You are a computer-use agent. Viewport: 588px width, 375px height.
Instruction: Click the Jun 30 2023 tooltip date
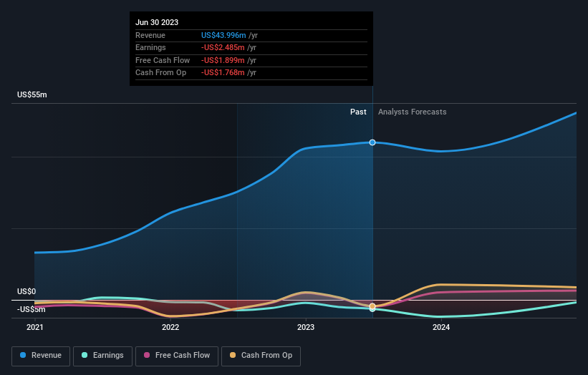(157, 22)
